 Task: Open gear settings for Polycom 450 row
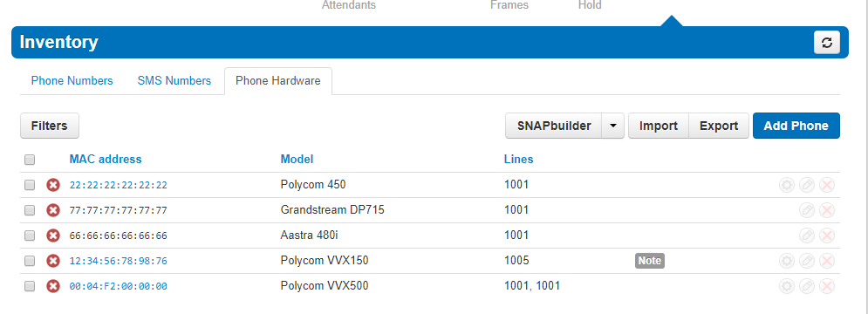point(787,185)
